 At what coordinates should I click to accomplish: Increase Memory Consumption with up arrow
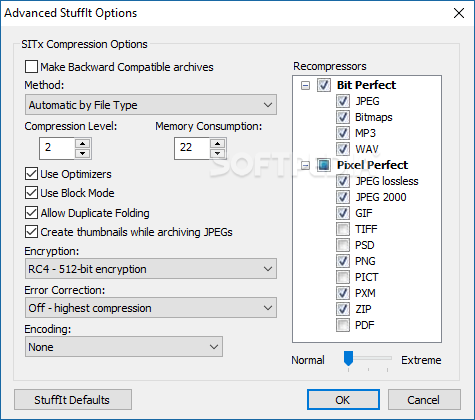tap(217, 144)
